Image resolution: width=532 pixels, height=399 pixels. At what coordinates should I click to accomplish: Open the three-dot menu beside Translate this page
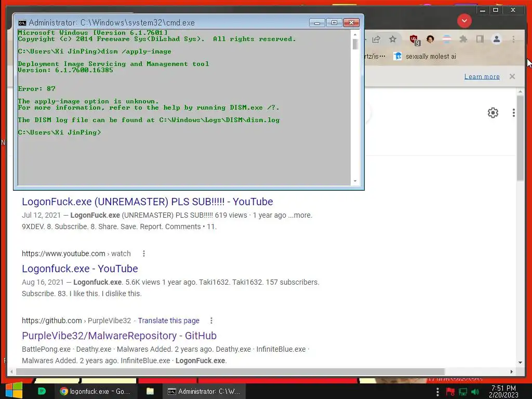coord(211,321)
